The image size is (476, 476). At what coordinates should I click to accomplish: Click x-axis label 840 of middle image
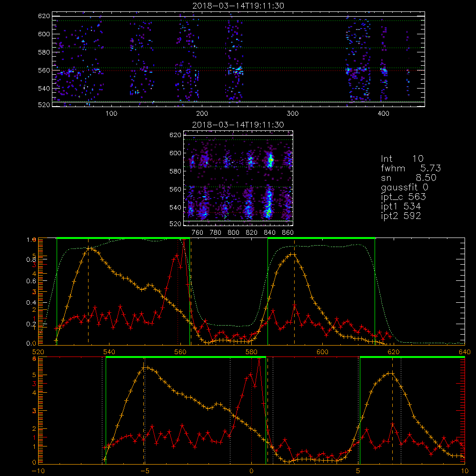point(269,233)
